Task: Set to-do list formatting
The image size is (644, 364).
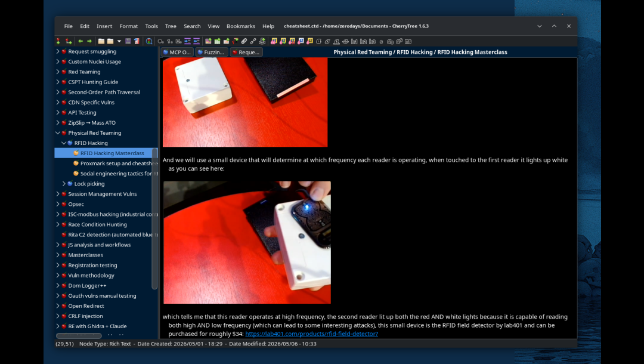Action: tap(179, 41)
